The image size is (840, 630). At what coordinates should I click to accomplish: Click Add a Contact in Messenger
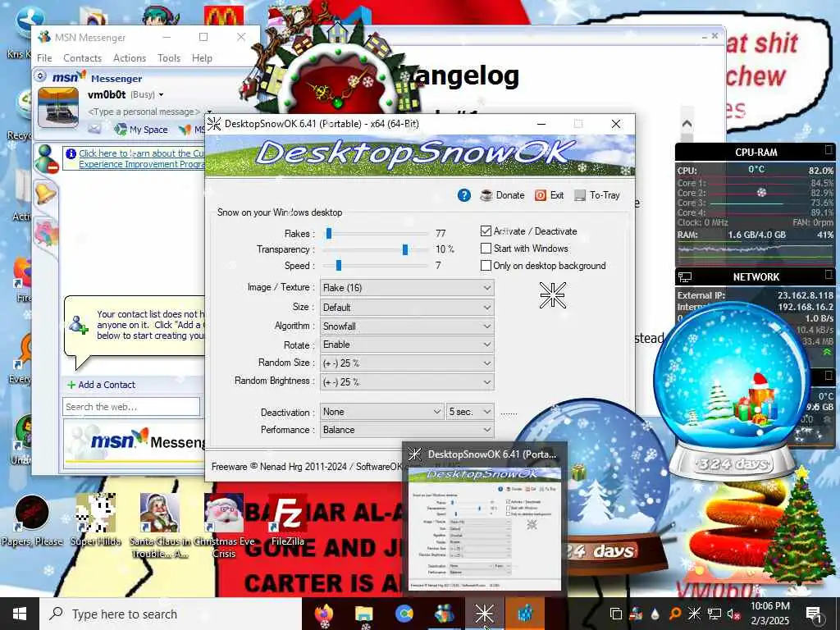coord(101,385)
